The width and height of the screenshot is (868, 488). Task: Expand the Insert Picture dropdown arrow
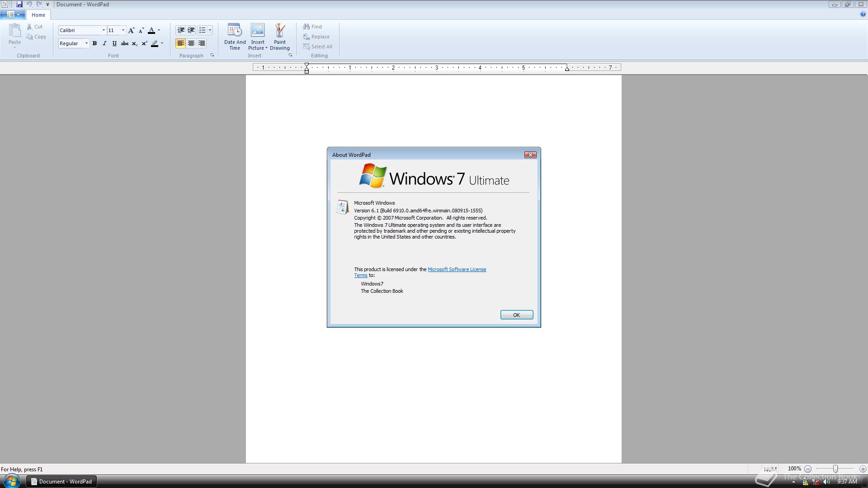(266, 48)
